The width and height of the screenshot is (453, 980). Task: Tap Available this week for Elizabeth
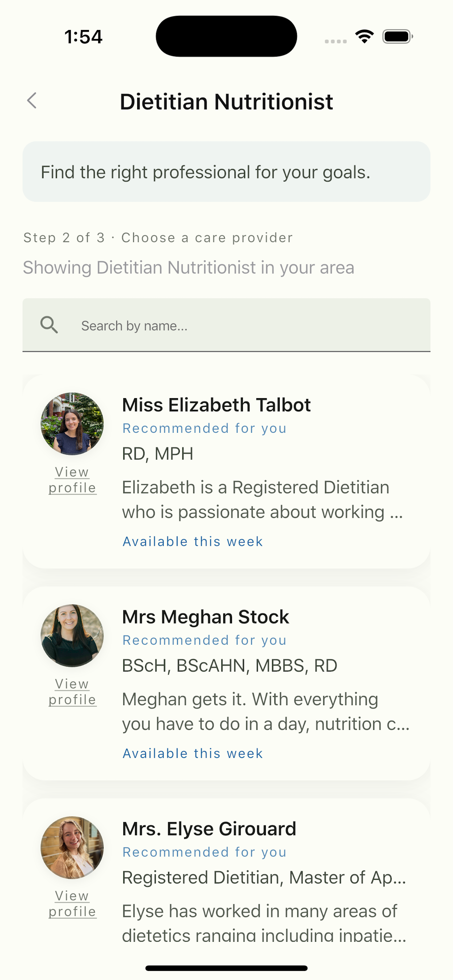193,541
